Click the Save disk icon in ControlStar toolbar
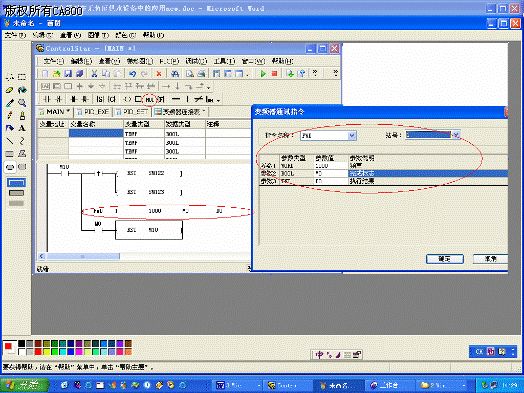This screenshot has height=393, width=524. pos(68,74)
